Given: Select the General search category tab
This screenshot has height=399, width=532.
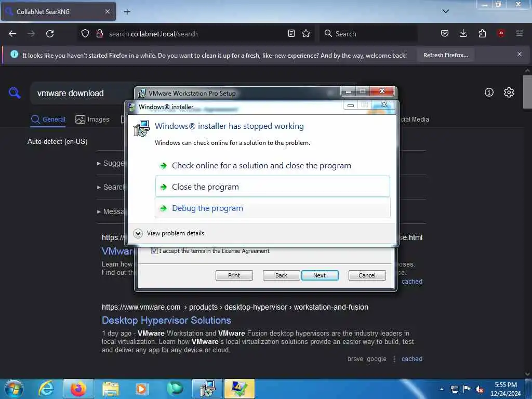Looking at the screenshot, I should pos(48,119).
